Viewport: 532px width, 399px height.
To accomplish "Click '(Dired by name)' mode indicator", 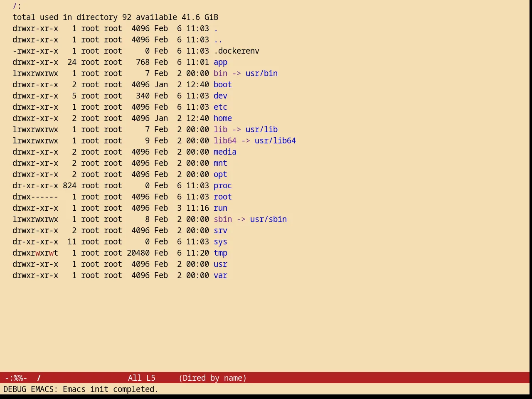I will pos(212,378).
